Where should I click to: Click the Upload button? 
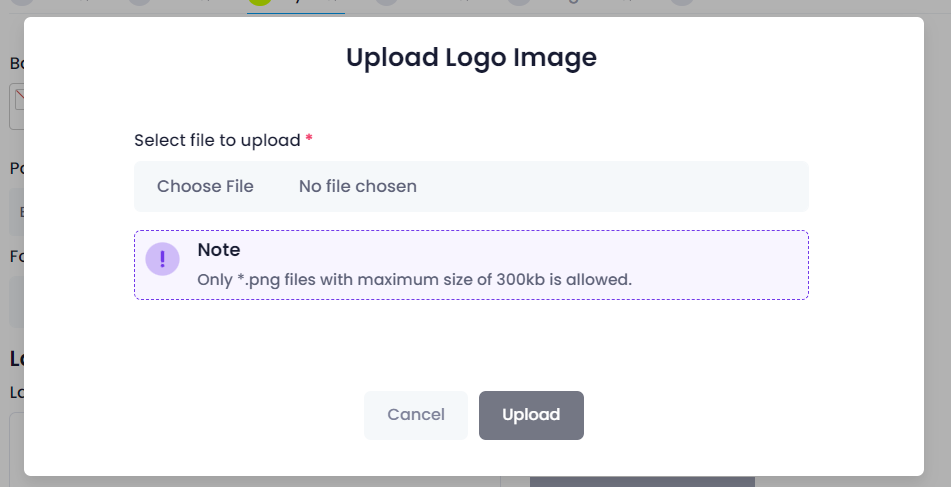tap(531, 415)
